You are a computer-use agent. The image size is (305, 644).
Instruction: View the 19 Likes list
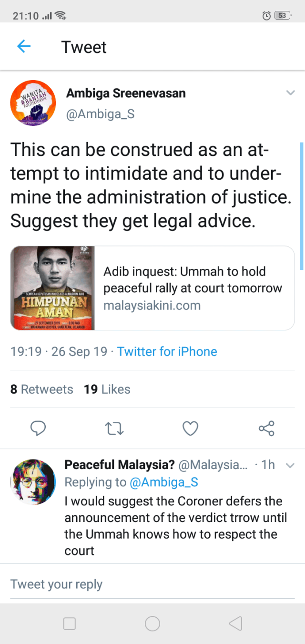point(107,389)
